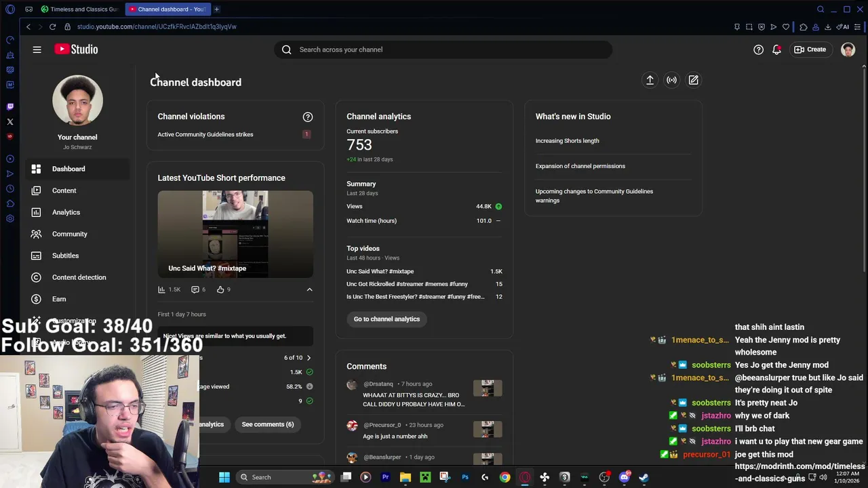The width and height of the screenshot is (868, 488).
Task: Click the Create button
Action: point(810,49)
